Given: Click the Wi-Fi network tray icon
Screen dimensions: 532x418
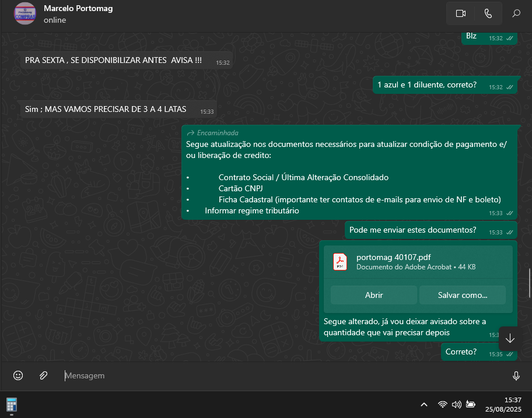Looking at the screenshot, I should [443, 404].
